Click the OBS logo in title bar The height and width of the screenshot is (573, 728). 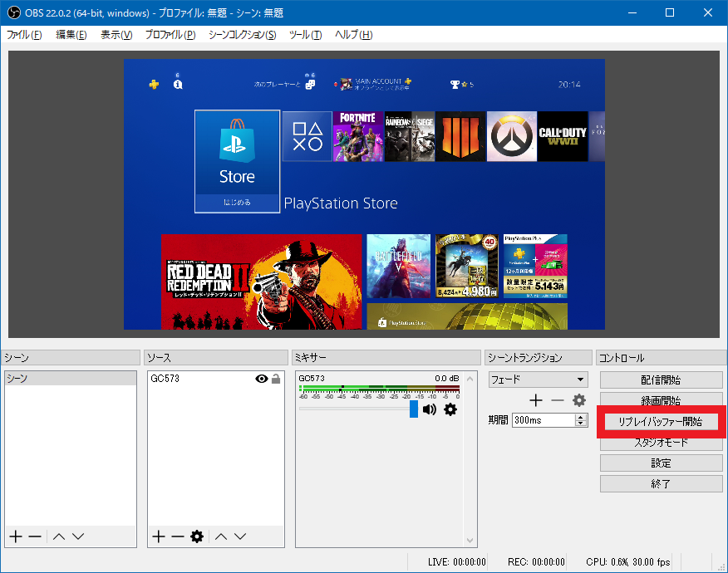(13, 12)
